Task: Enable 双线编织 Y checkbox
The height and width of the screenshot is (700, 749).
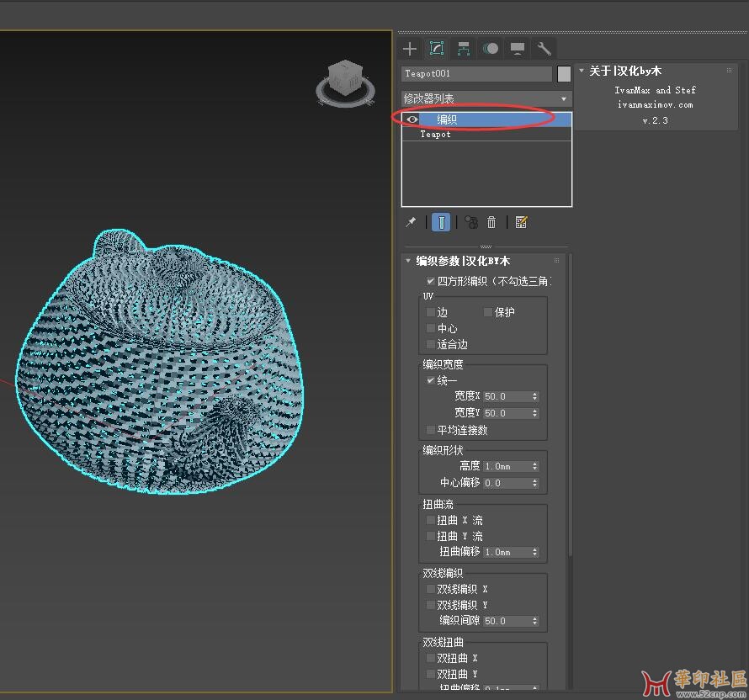Action: (430, 605)
